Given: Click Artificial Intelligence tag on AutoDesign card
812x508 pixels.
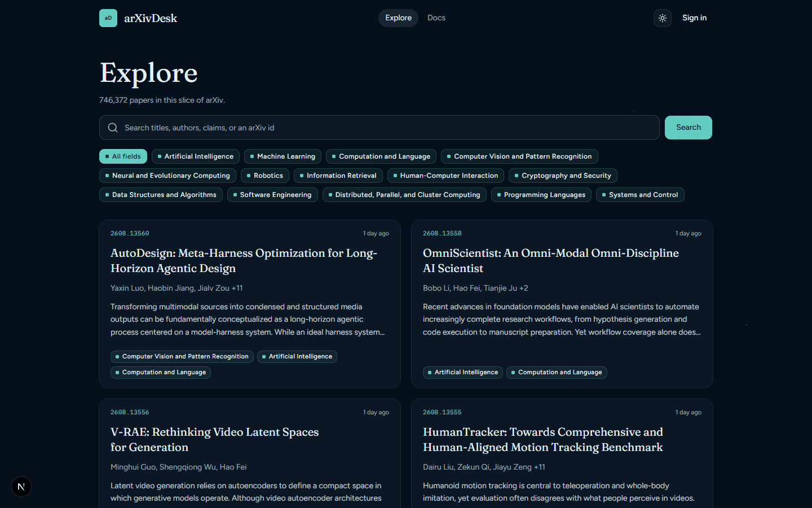Looking at the screenshot, I should pos(297,357).
